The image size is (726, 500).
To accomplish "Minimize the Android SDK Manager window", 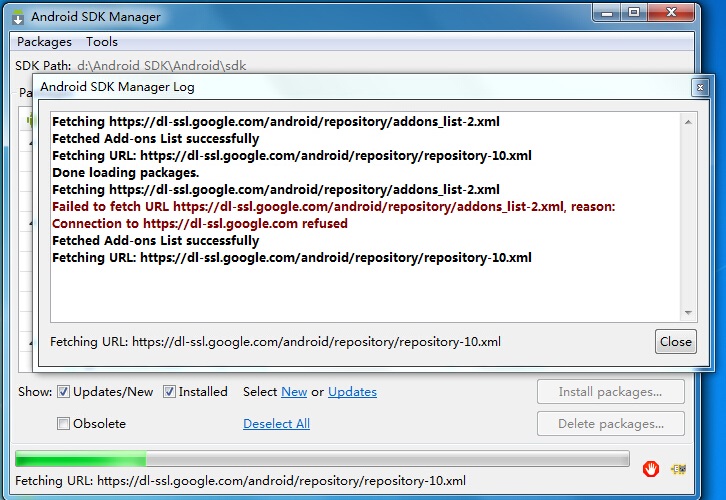I will click(607, 12).
